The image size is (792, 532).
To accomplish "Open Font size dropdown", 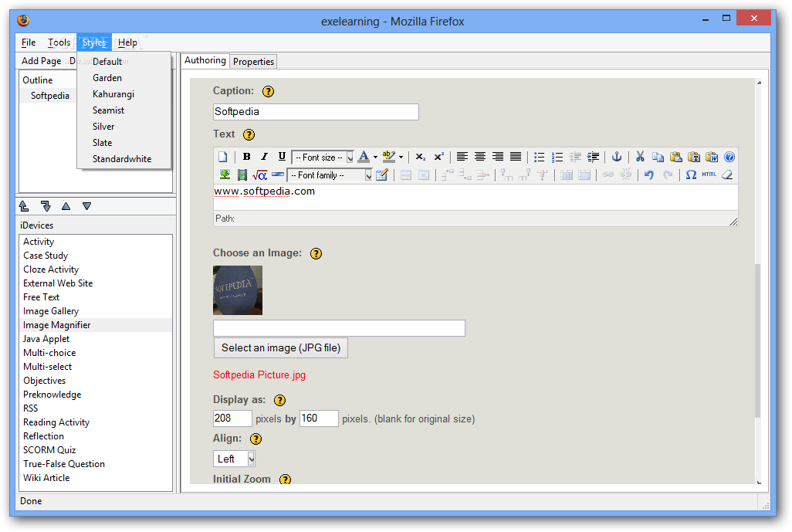I will point(322,158).
